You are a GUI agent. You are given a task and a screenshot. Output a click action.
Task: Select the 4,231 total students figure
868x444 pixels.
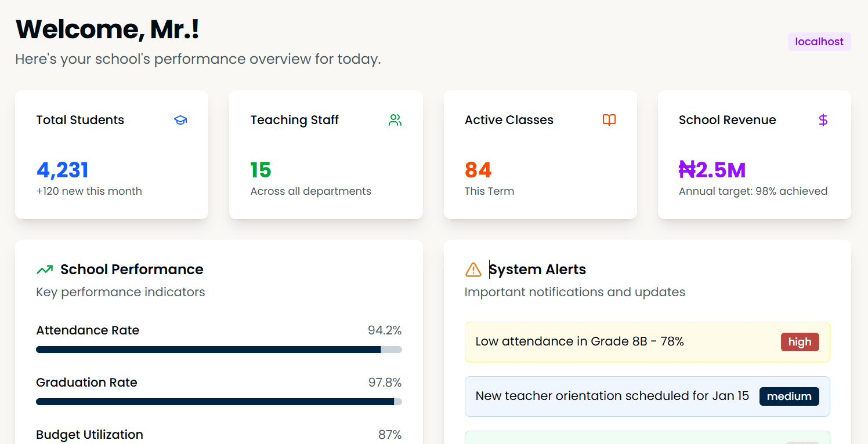[63, 170]
